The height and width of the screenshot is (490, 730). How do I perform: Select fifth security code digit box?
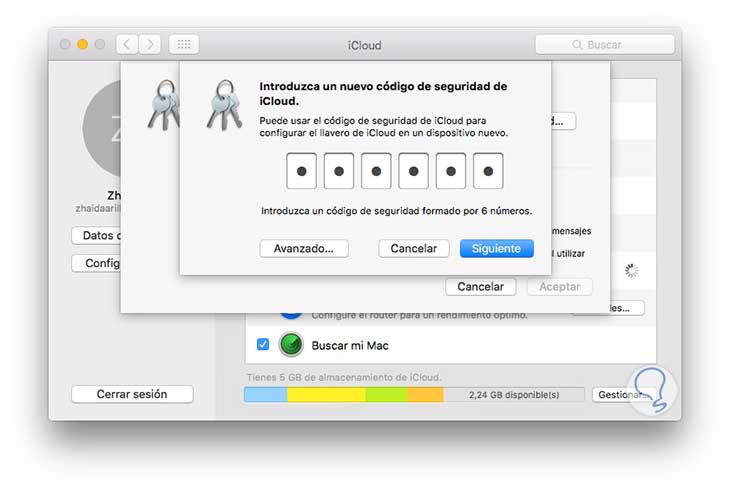(451, 171)
